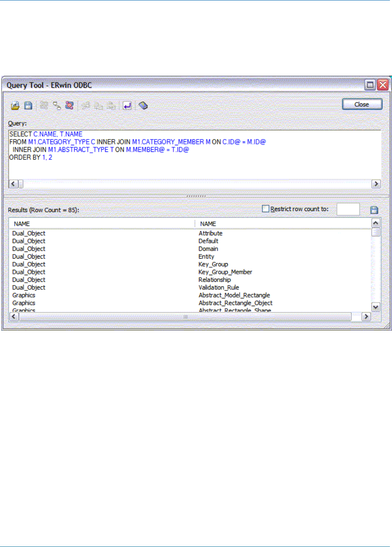Select the 'Abstract_Rectangle_Object' result cell

[236, 303]
